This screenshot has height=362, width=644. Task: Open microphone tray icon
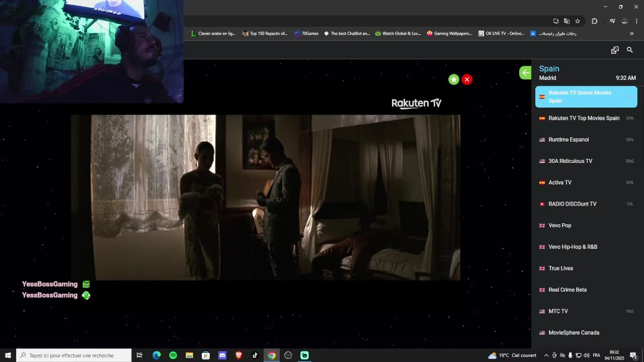click(570, 355)
